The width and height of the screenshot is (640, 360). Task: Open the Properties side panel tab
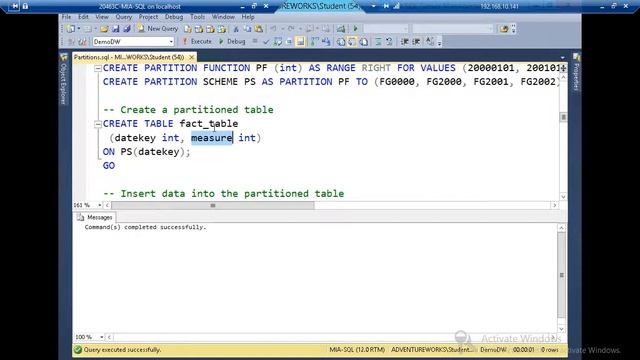(576, 72)
